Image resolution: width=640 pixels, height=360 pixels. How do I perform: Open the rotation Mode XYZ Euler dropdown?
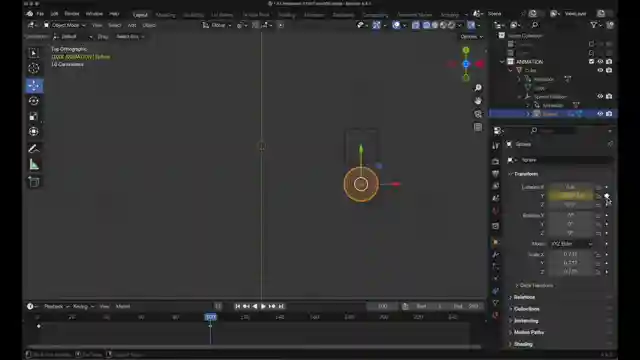click(x=571, y=244)
